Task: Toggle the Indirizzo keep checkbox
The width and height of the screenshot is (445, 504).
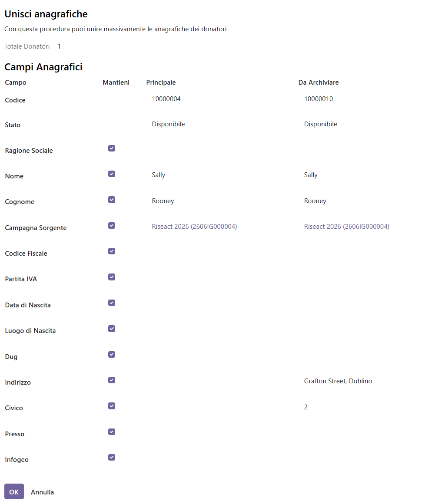Action: click(x=112, y=380)
